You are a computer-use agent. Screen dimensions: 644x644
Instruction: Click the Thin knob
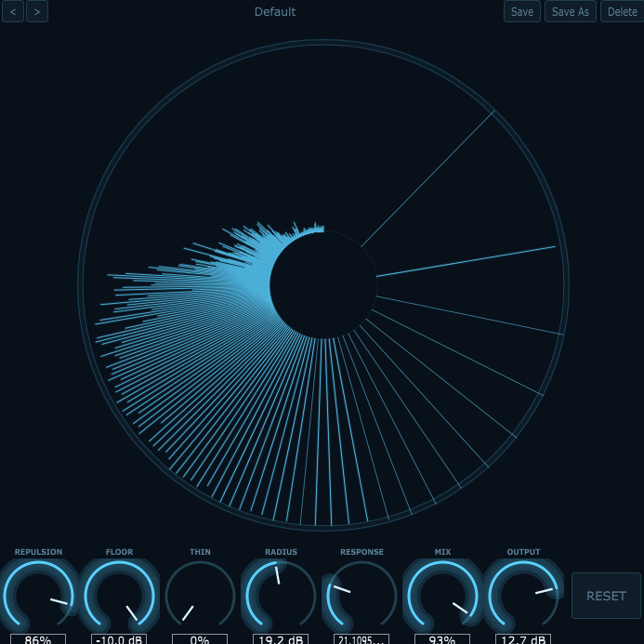[200, 595]
